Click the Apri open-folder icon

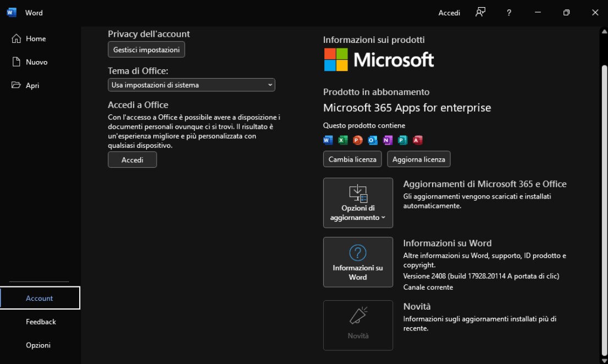(16, 85)
